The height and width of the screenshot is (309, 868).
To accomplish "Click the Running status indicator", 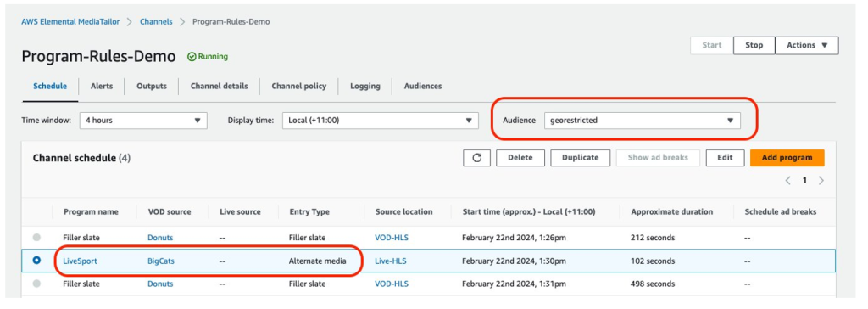I will pyautogui.click(x=208, y=57).
